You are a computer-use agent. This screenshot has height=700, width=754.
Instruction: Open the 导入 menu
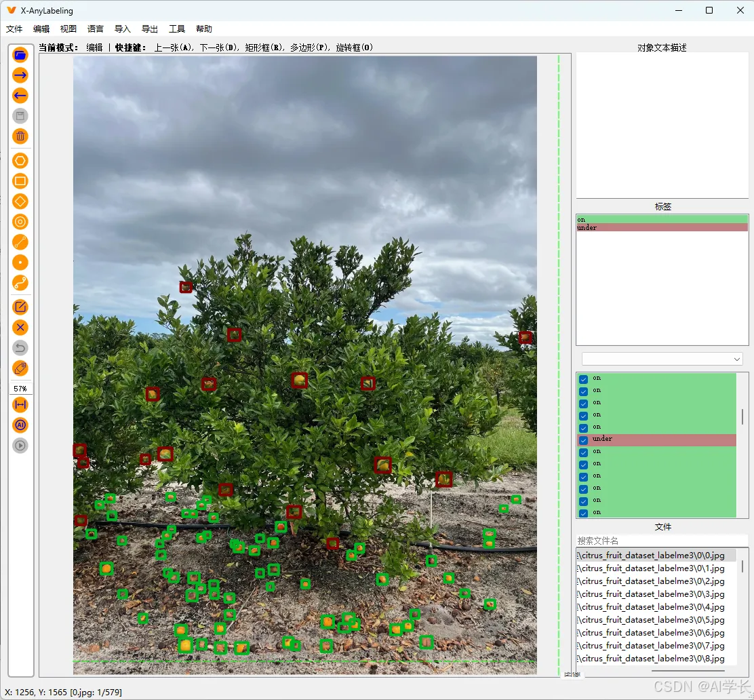(123, 29)
